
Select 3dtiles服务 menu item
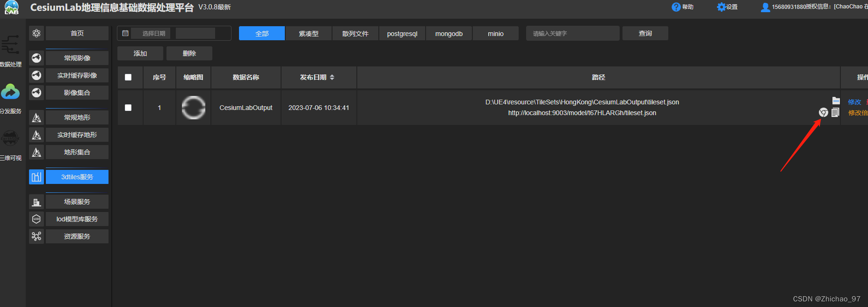(x=77, y=177)
